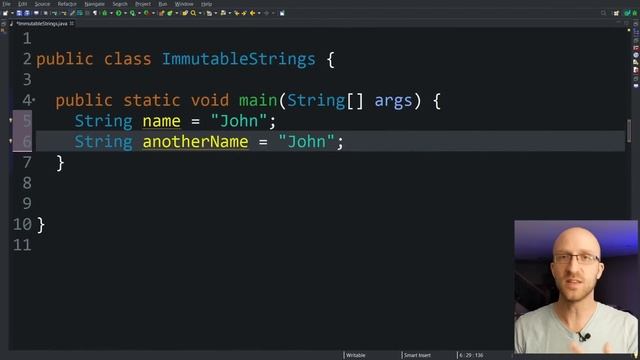Image resolution: width=640 pixels, height=360 pixels.
Task: Open the Edit menu
Action: click(22, 4)
